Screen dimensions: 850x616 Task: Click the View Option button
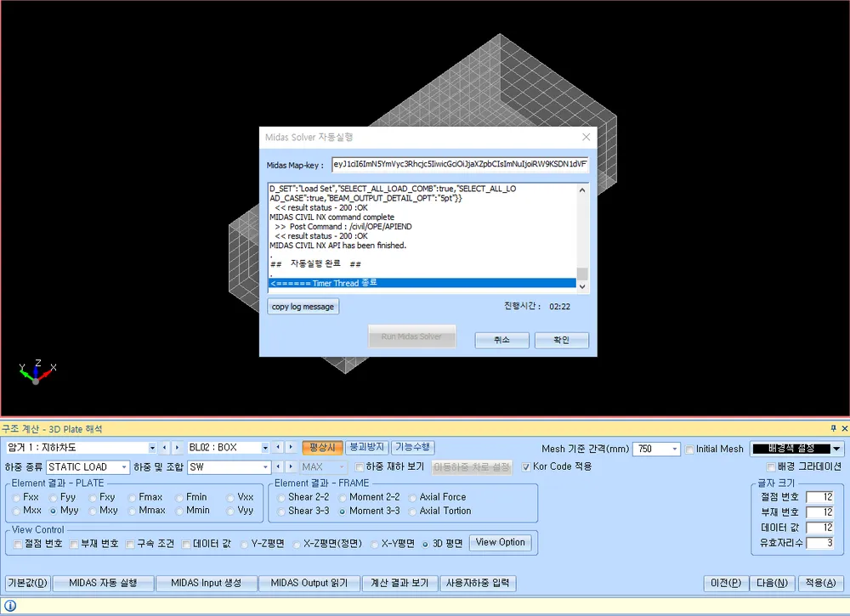[501, 542]
